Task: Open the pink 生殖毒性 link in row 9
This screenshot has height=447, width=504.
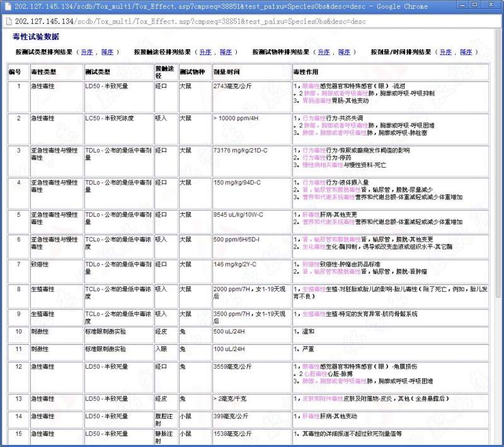Action: pos(314,314)
